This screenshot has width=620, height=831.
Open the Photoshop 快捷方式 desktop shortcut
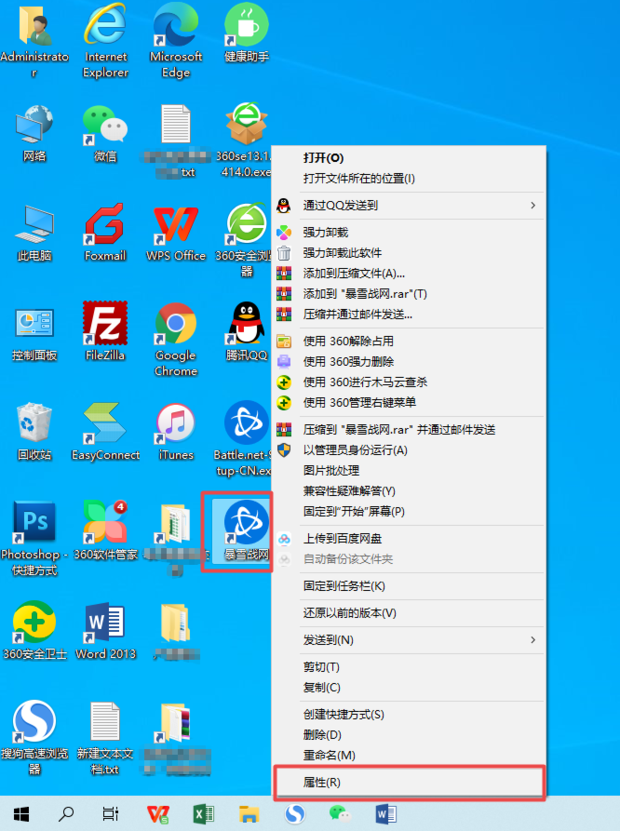pos(34,522)
